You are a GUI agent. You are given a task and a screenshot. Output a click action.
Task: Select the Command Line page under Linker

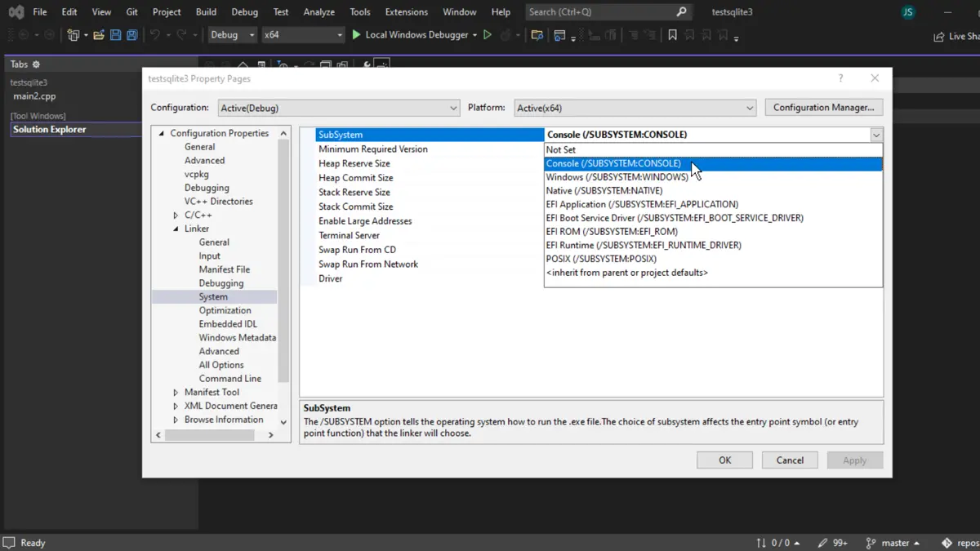229,379
